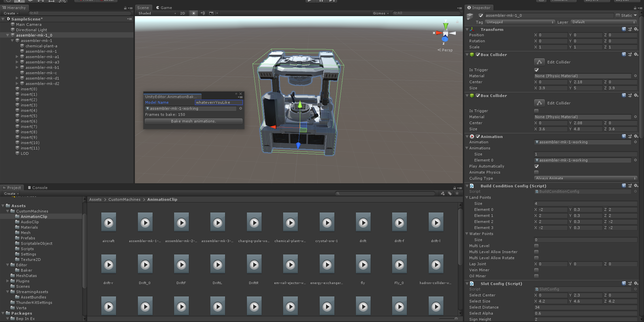Open the Tag dropdown
The image size is (644, 322).
pos(520,22)
